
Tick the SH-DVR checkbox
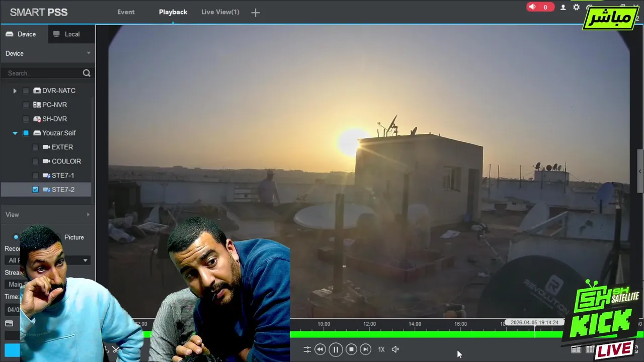pyautogui.click(x=26, y=119)
